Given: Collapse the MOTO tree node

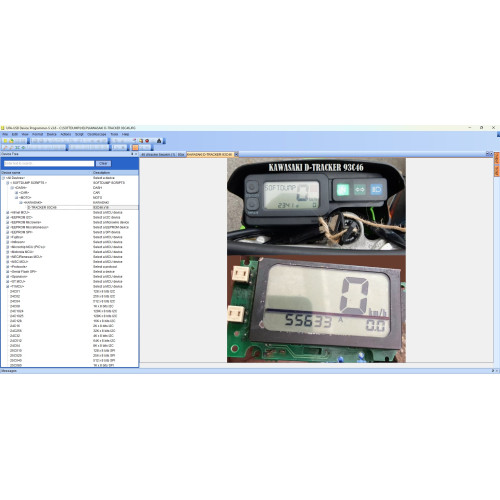Looking at the screenshot, I should pos(16,197).
